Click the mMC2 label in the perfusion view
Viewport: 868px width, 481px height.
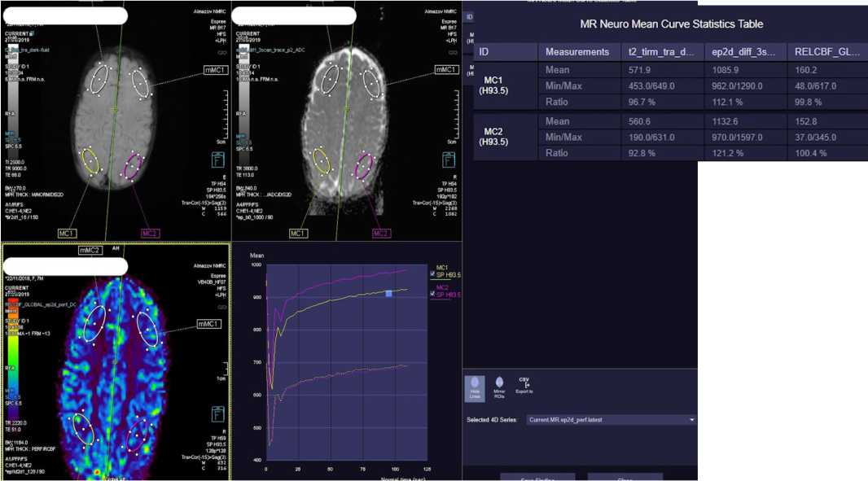pyautogui.click(x=90, y=250)
